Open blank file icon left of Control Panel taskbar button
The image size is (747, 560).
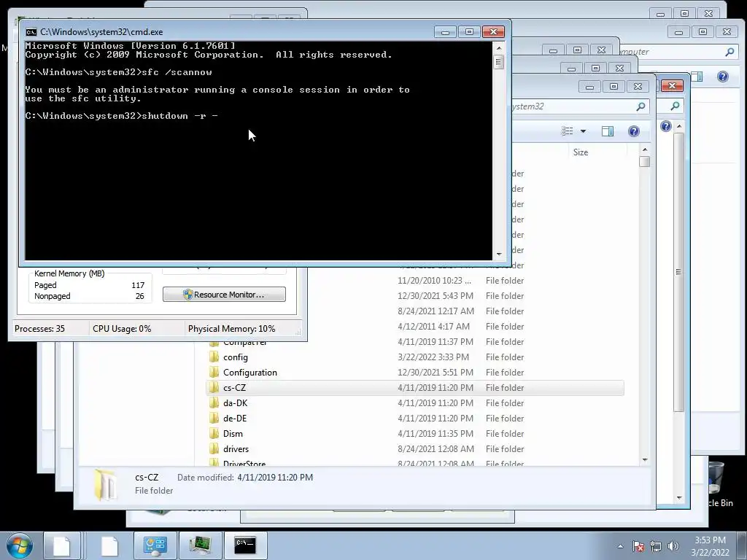coord(109,545)
